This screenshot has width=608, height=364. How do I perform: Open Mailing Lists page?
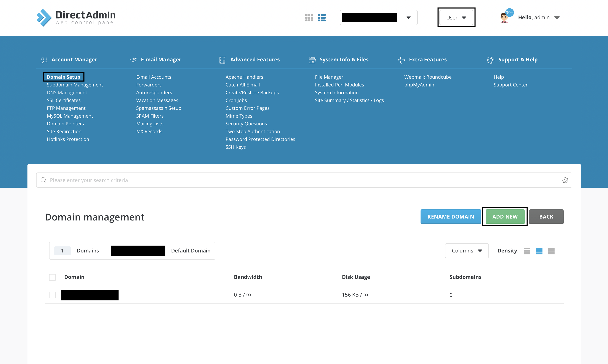coord(150,124)
